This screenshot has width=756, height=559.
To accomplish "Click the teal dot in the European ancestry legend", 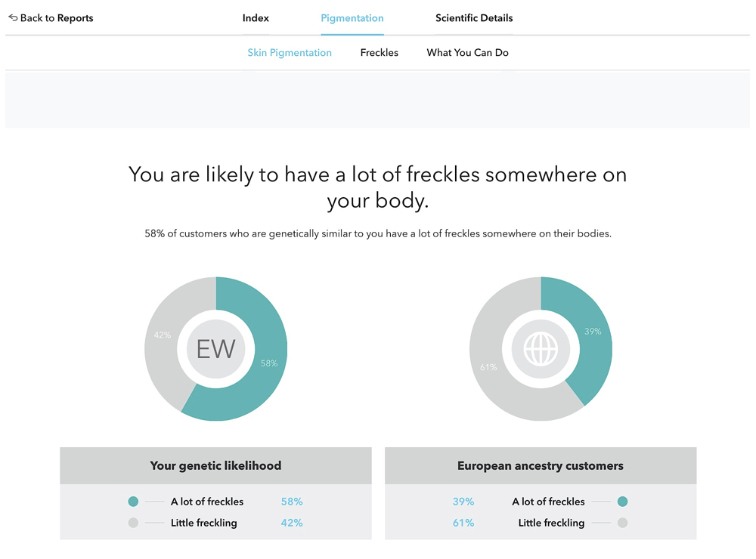I will tap(622, 501).
